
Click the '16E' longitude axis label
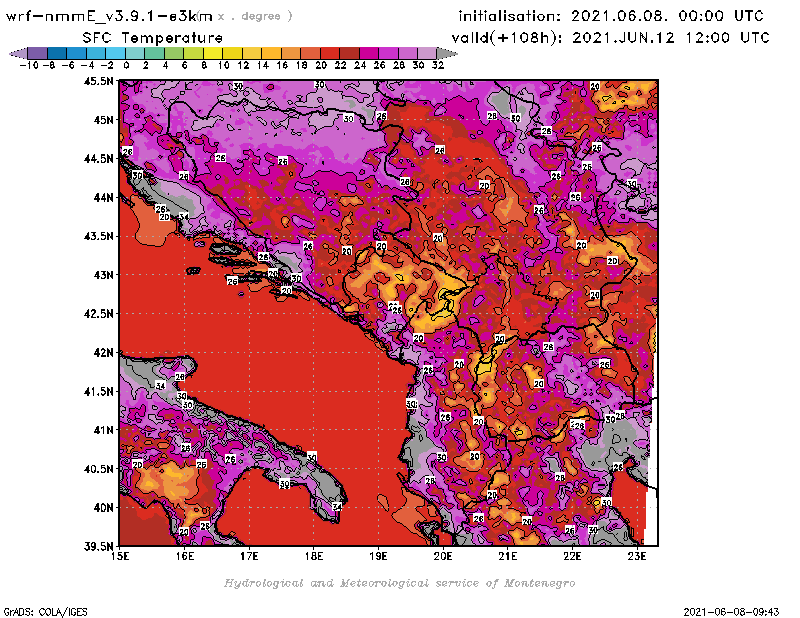click(x=185, y=556)
